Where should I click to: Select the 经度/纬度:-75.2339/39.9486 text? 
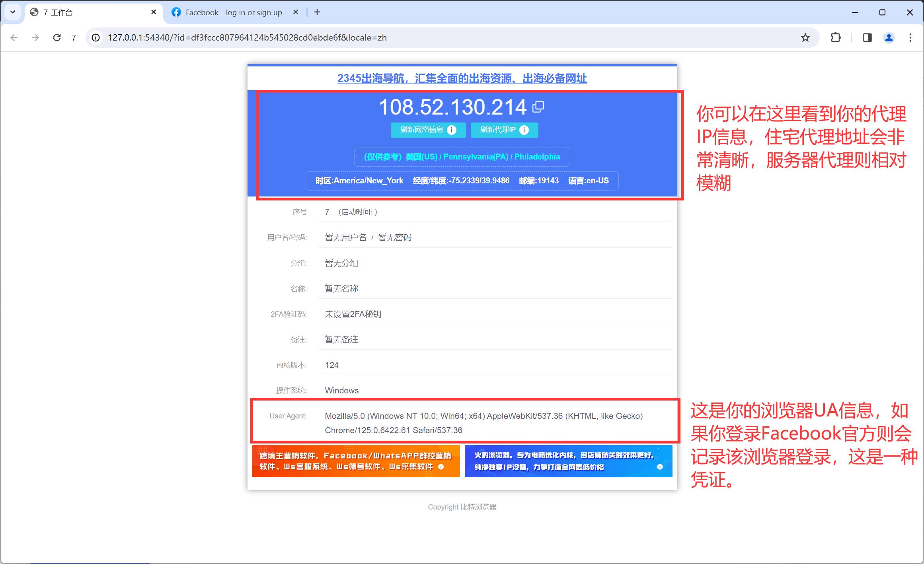[461, 181]
